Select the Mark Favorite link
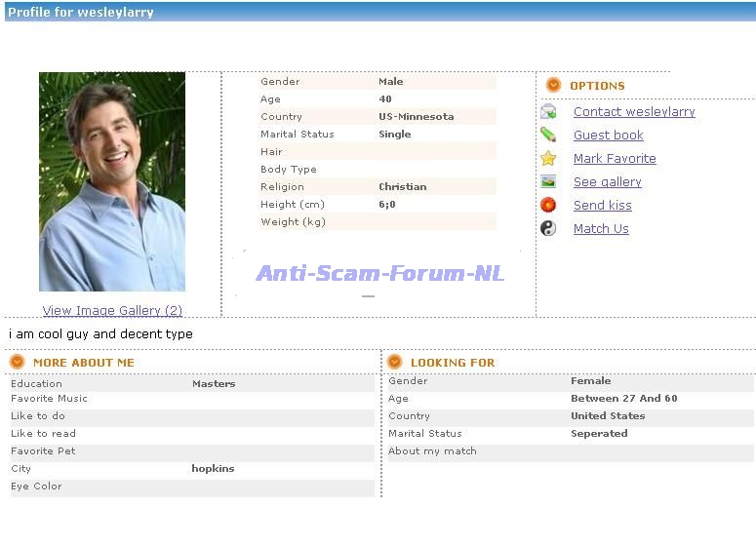The height and width of the screenshot is (545, 756). 615,159
